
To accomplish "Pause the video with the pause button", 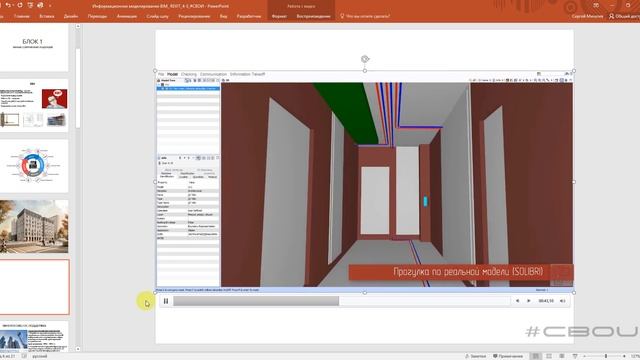I will (166, 301).
